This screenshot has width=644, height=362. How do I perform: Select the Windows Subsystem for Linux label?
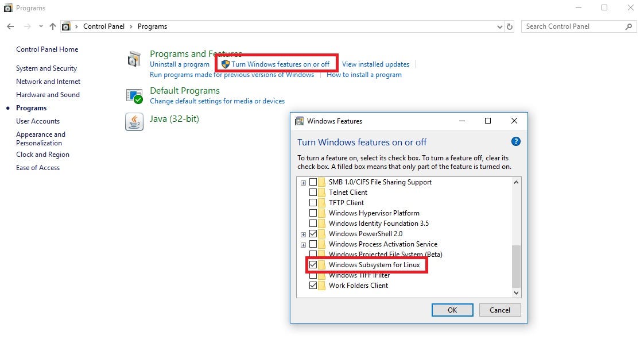click(374, 264)
